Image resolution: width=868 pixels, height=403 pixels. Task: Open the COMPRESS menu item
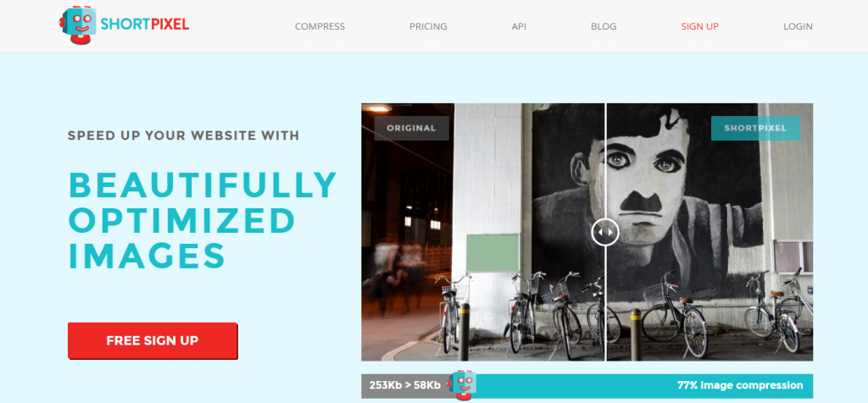point(320,26)
